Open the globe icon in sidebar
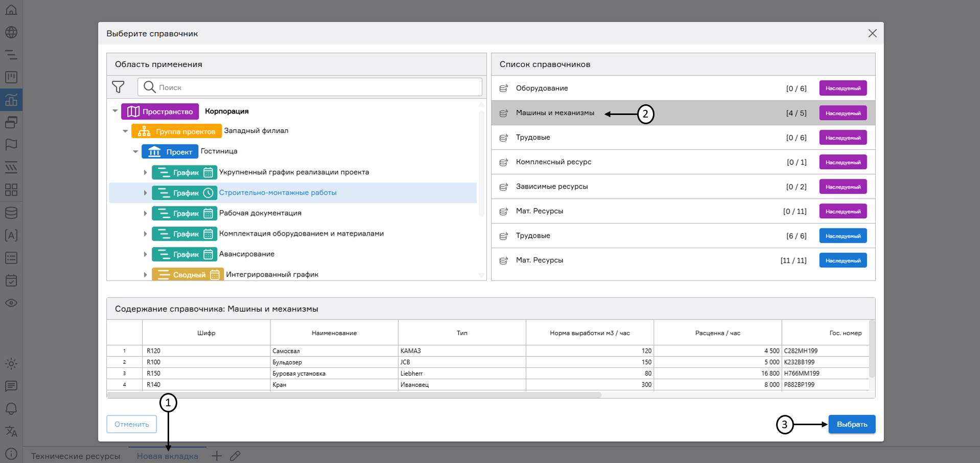The height and width of the screenshot is (463, 980). (11, 32)
